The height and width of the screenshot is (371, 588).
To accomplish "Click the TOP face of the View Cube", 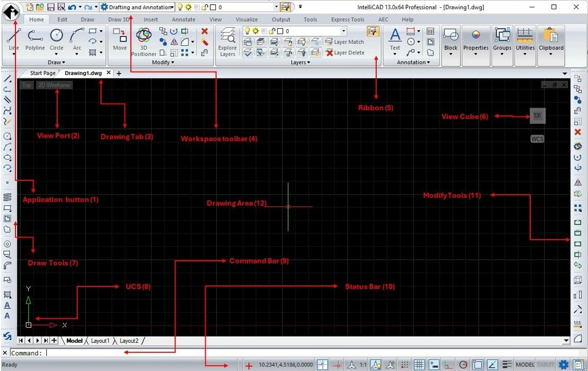I will [537, 115].
